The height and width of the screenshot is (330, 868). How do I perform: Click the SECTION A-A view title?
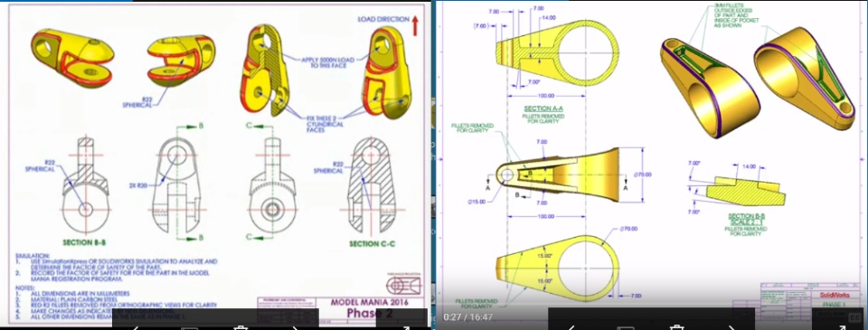543,108
